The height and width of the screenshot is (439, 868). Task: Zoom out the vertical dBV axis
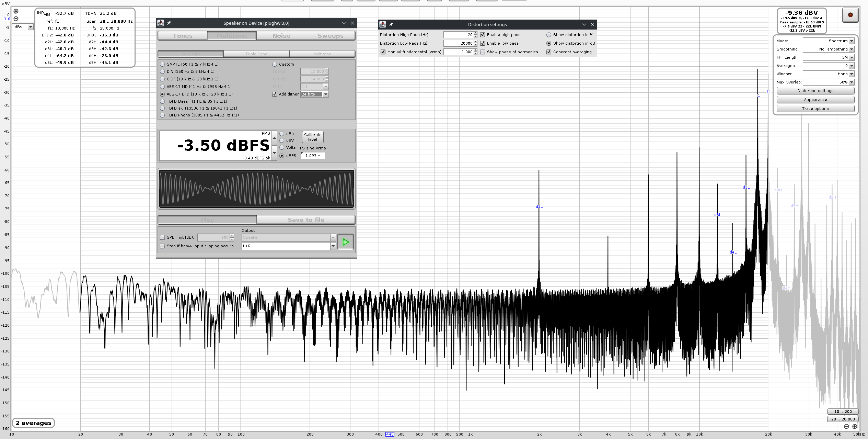pos(16,19)
